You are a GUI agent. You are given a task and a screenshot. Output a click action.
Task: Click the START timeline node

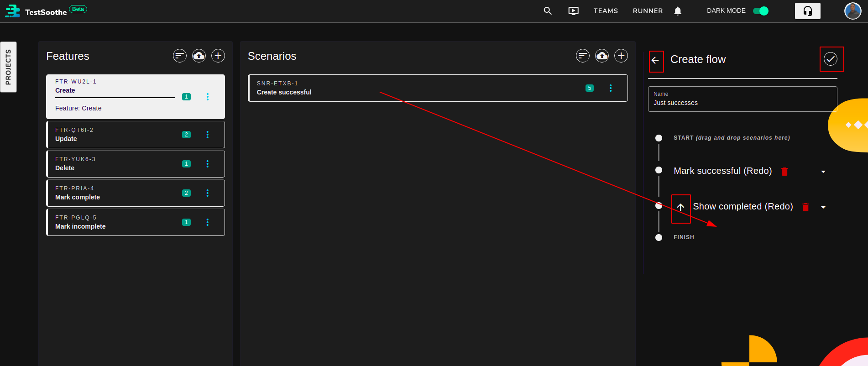[659, 138]
